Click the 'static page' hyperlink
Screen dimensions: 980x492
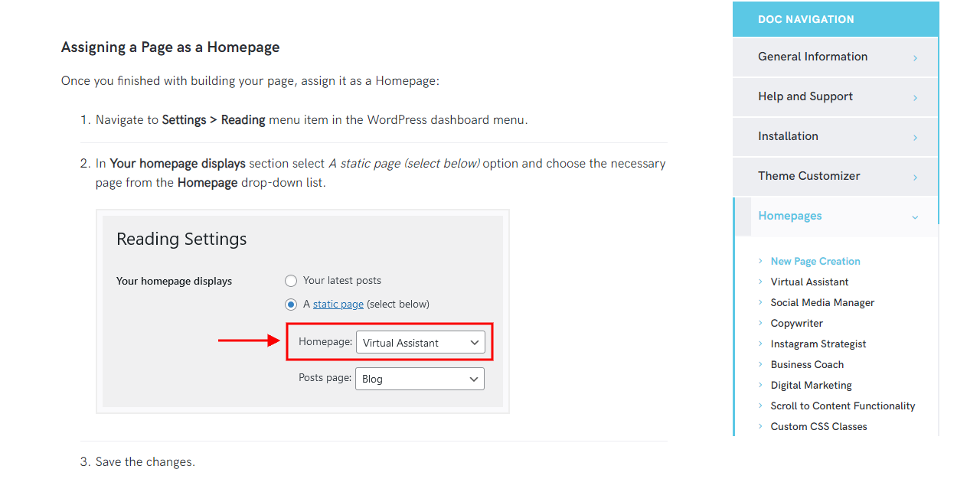[x=338, y=305]
